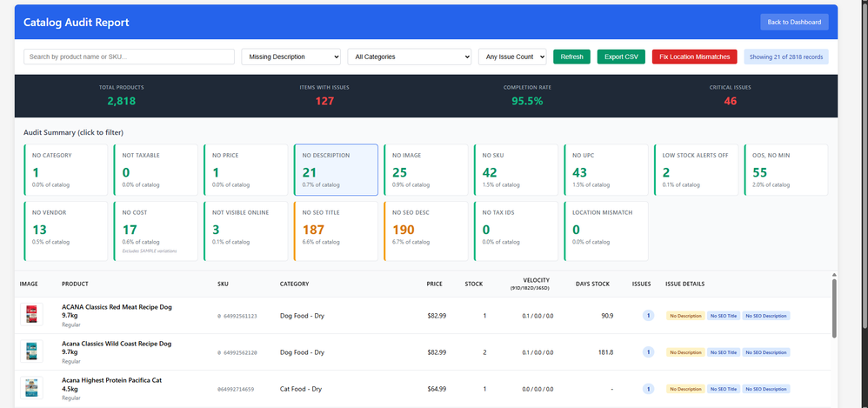Click the No Description tag on the first row

tap(684, 316)
